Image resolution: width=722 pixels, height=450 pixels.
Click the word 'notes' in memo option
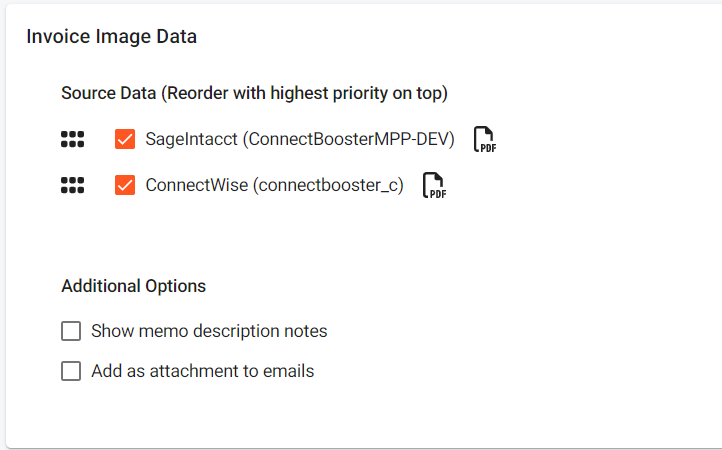(x=305, y=331)
